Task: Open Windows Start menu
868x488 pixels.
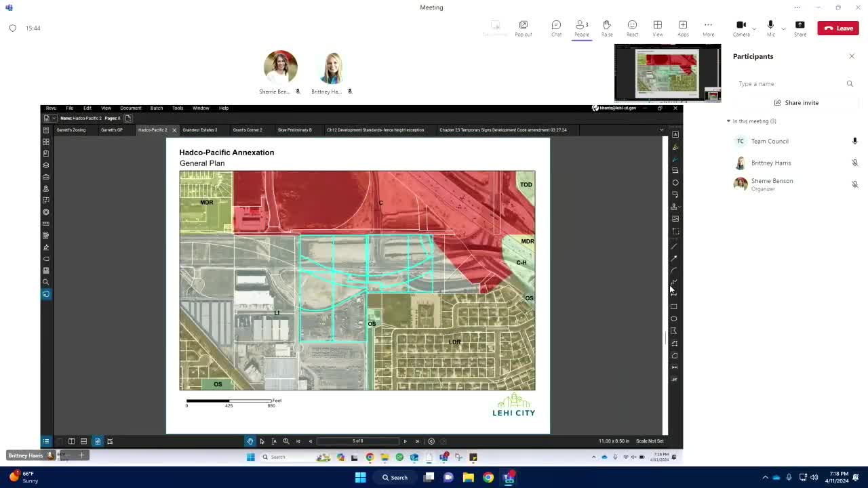Action: pos(361,477)
